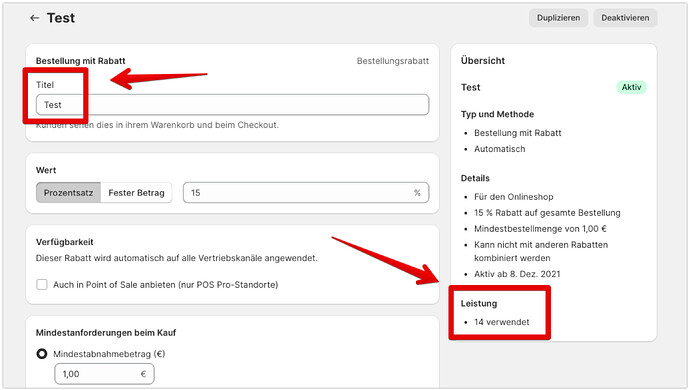
Task: Enable Auch in Point of Sale anbieten checkbox
Action: point(42,285)
